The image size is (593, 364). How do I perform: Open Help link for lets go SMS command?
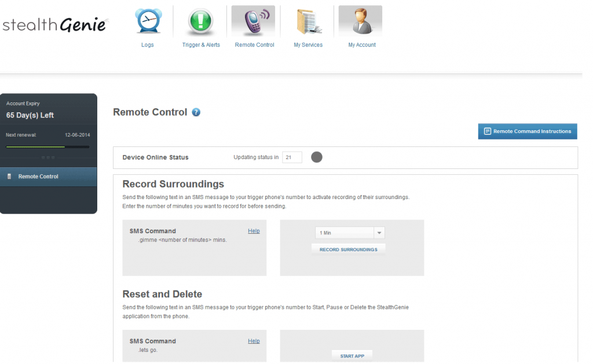tap(254, 341)
